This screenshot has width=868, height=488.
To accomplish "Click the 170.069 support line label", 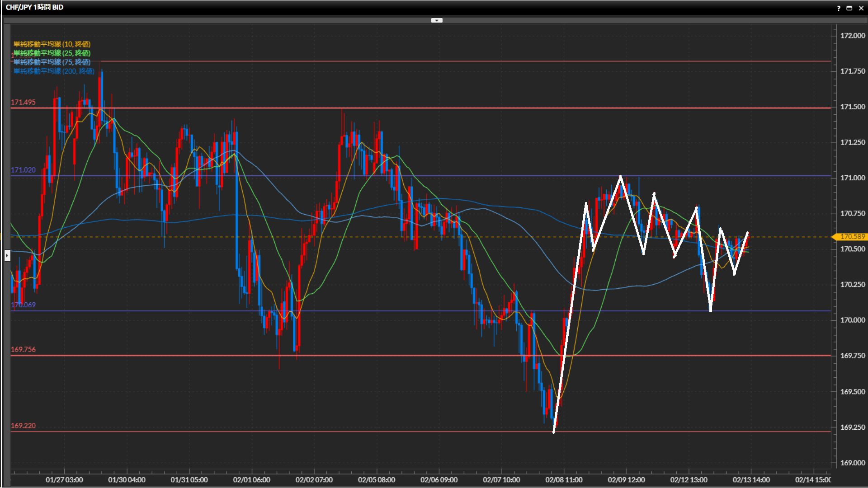I will pos(23,305).
